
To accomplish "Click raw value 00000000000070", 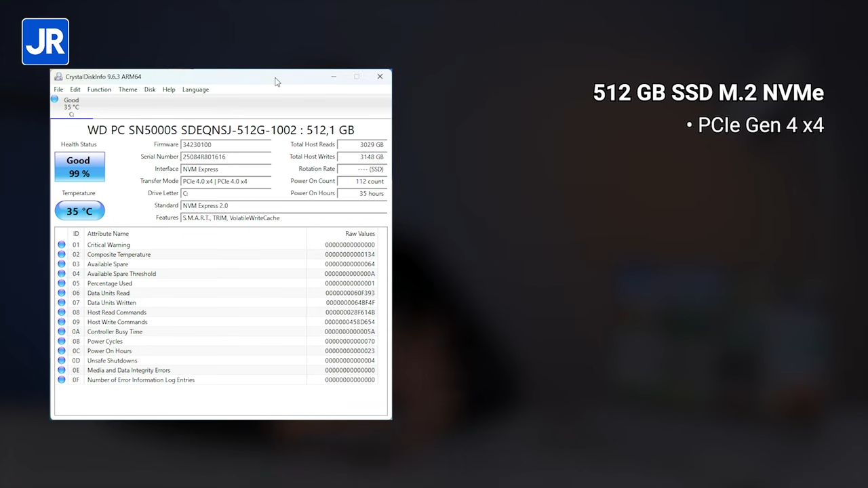I will (350, 341).
